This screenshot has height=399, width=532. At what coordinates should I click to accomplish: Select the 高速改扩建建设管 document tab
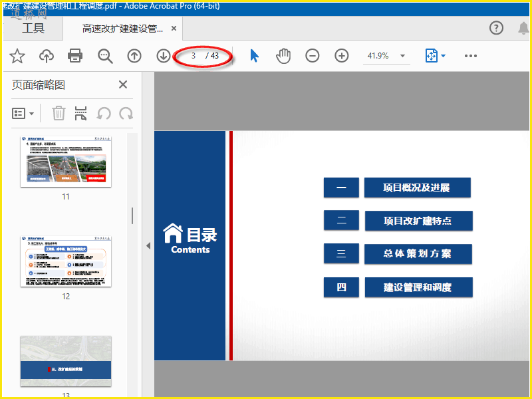coord(122,29)
